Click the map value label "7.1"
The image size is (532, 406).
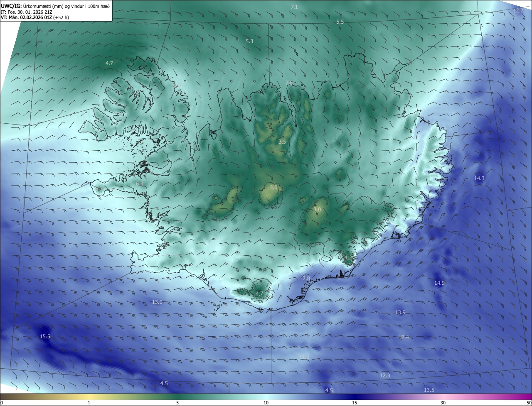pos(294,7)
